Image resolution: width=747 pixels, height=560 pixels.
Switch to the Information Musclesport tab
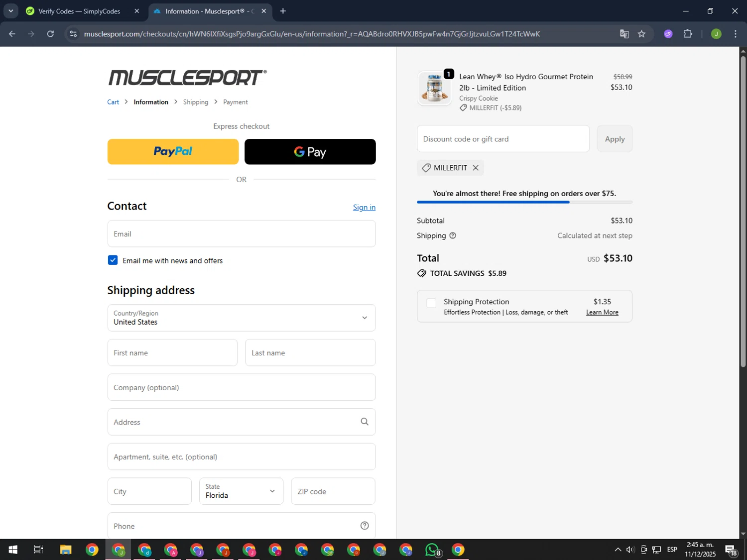(x=209, y=11)
